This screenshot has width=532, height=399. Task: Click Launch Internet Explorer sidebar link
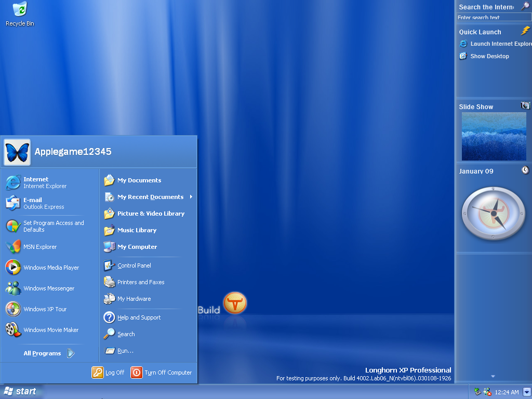tap(496, 44)
